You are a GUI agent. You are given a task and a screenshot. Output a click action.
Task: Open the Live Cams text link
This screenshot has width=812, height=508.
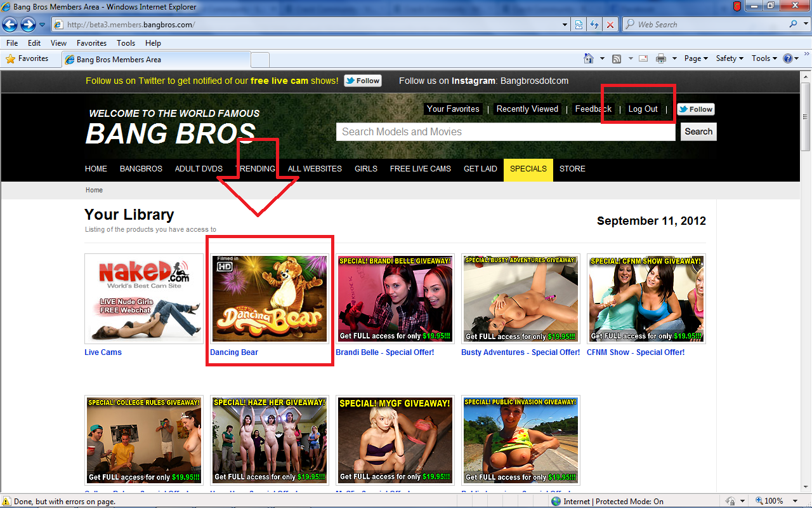click(103, 352)
